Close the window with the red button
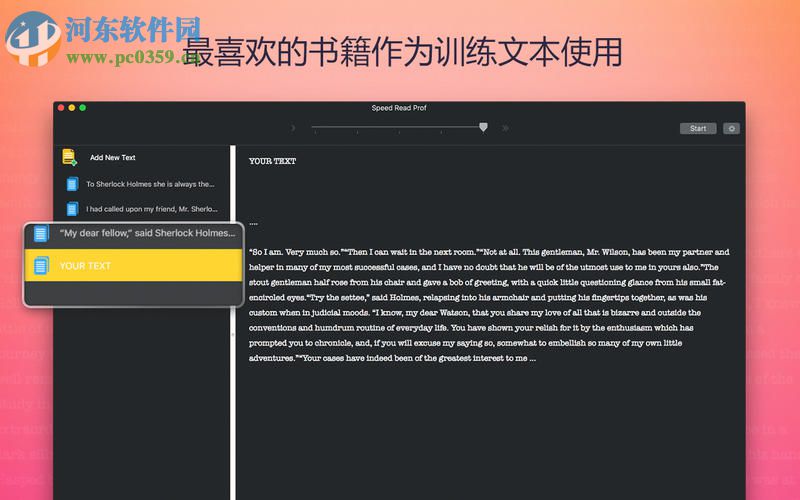 61,108
